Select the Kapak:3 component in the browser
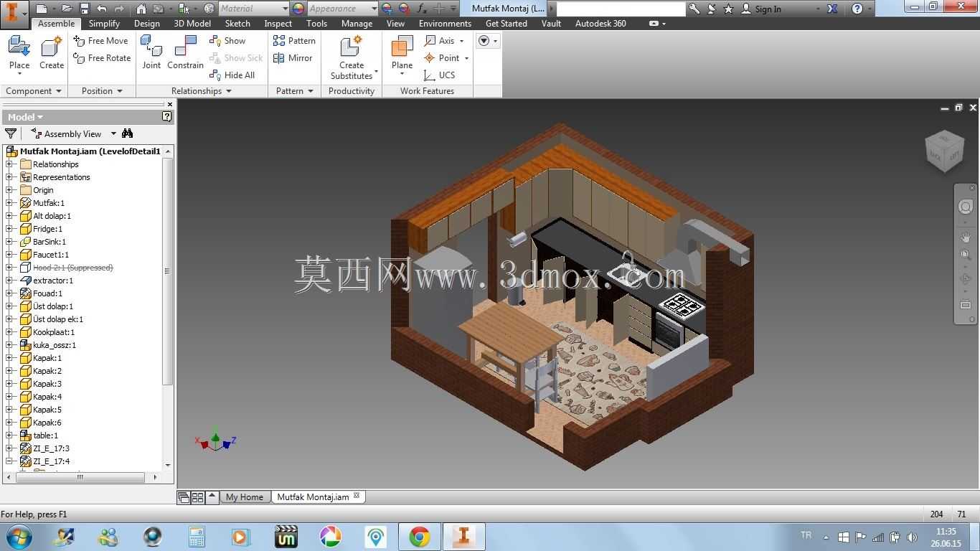 point(47,384)
